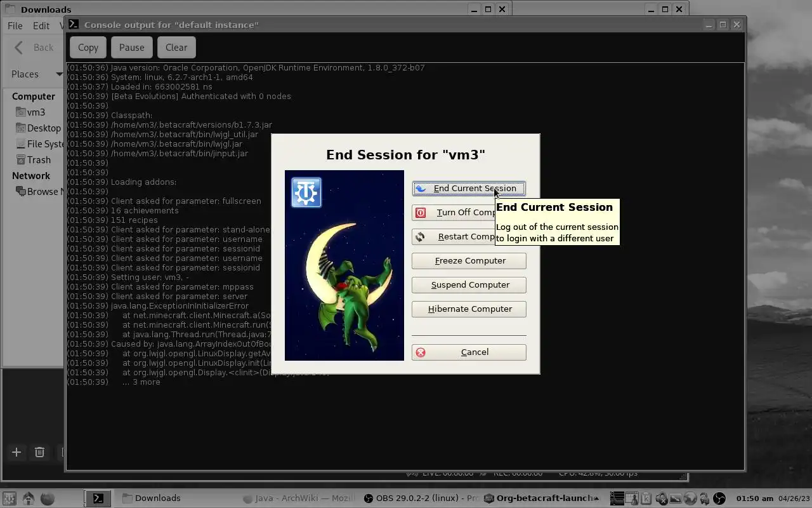Screen dimensions: 812x508
Task: Click the muted volume tray icon
Action: (662, 498)
